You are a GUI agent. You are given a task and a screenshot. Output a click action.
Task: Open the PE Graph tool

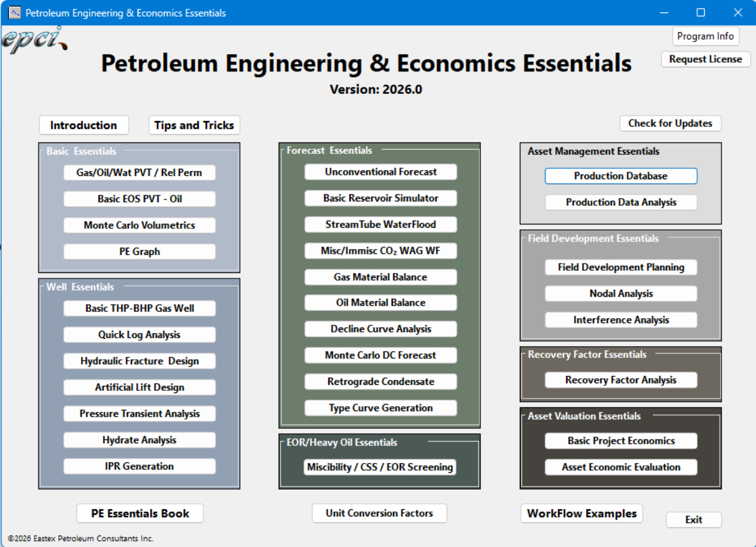139,252
